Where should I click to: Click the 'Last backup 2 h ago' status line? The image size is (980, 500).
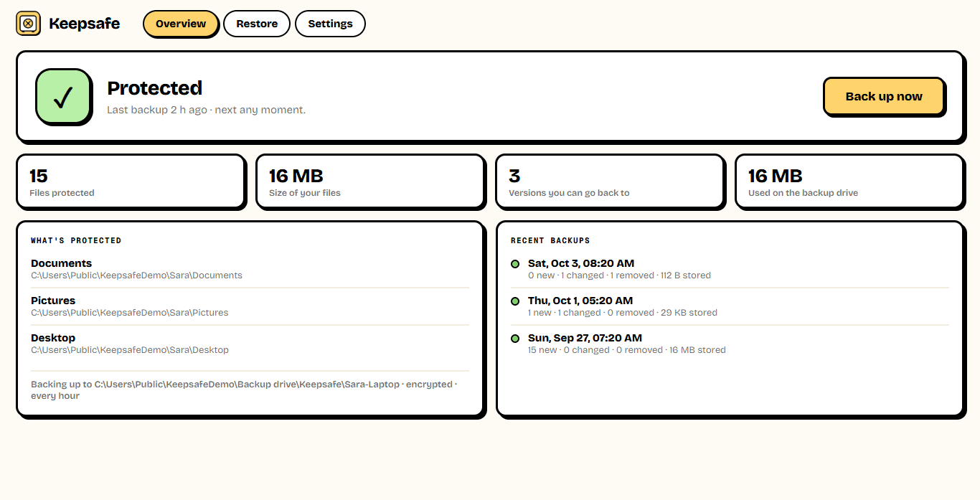206,110
